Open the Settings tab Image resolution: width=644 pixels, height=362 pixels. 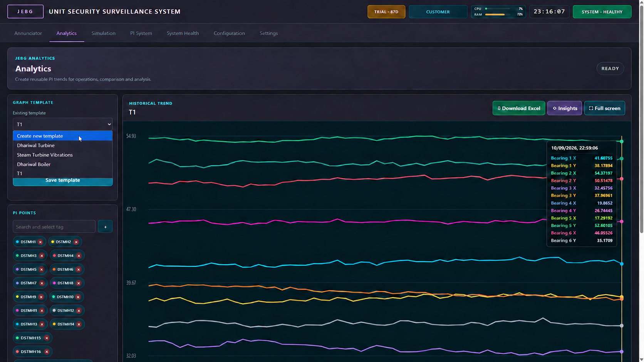click(269, 33)
